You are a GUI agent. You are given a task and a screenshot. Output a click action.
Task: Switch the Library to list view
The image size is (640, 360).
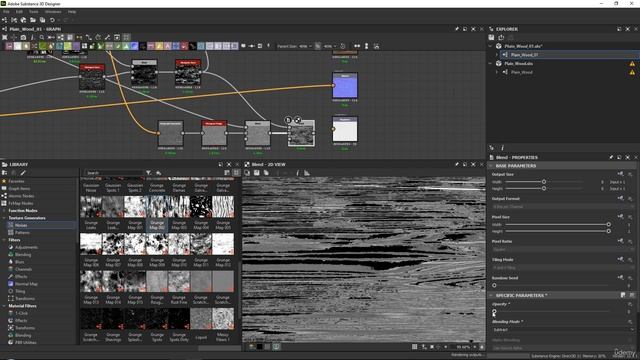coord(227,173)
